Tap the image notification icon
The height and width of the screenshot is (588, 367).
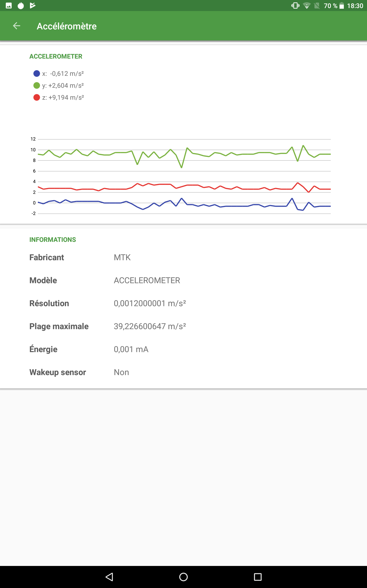[9, 6]
